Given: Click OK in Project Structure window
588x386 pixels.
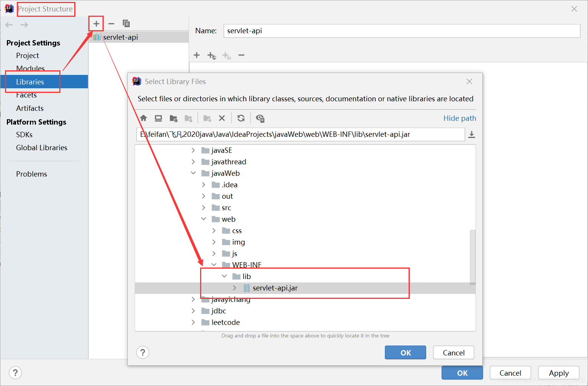Looking at the screenshot, I should click(x=462, y=373).
